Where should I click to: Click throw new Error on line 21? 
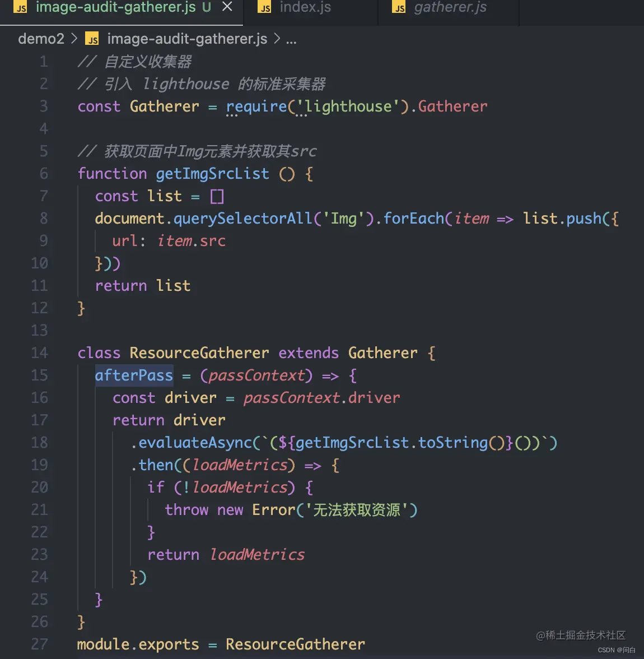[230, 510]
